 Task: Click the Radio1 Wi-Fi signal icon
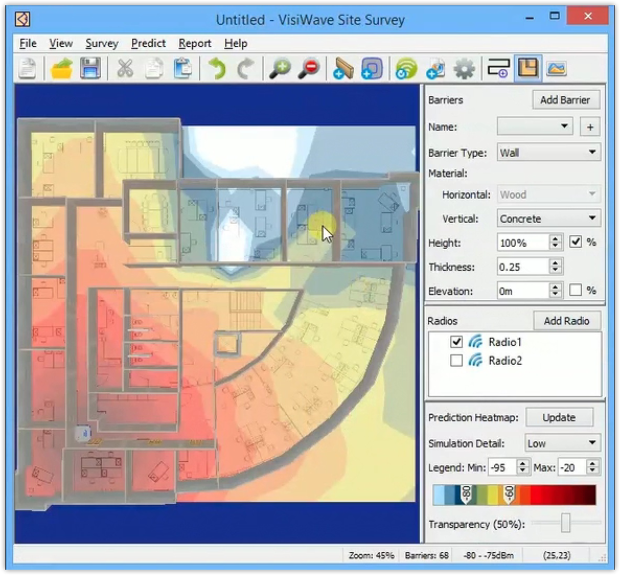pos(475,341)
